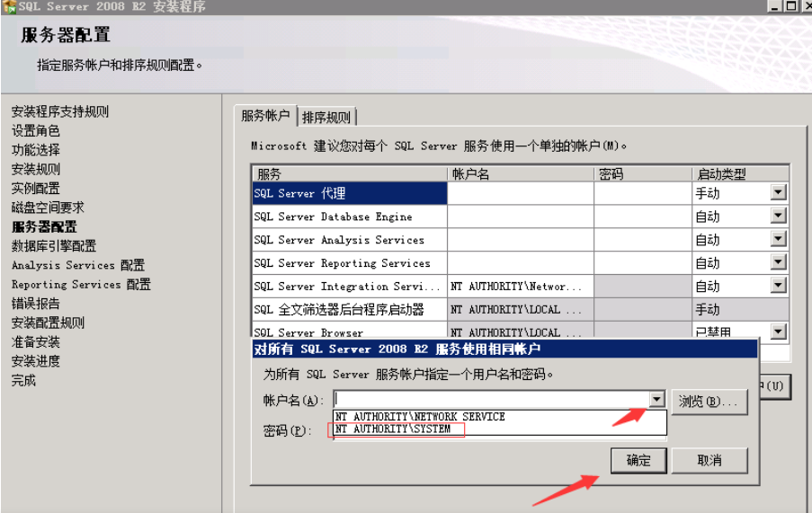Click the 帐户名 column header
This screenshot has width=812, height=513.
pyautogui.click(x=521, y=173)
